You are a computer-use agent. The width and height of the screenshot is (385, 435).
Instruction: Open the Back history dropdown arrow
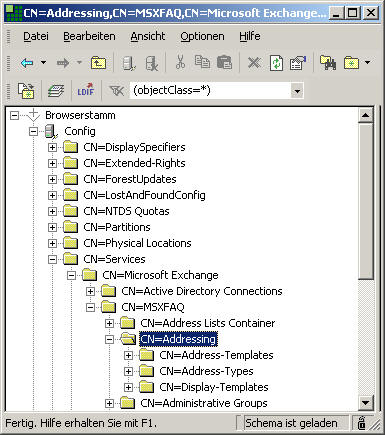point(43,62)
